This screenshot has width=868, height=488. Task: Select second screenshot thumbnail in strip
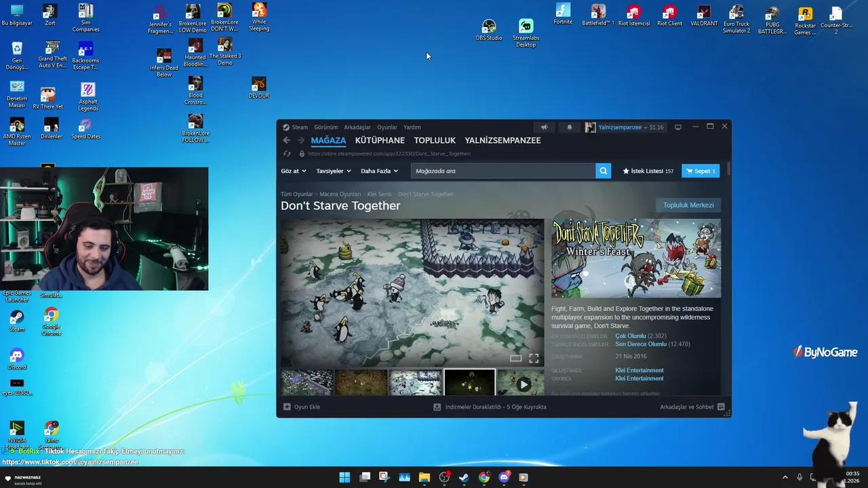[361, 383]
